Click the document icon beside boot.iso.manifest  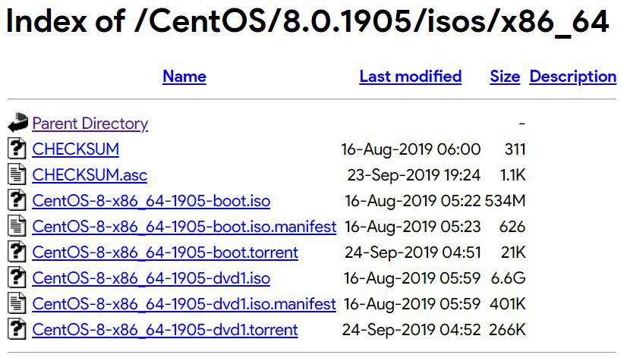pos(17,226)
